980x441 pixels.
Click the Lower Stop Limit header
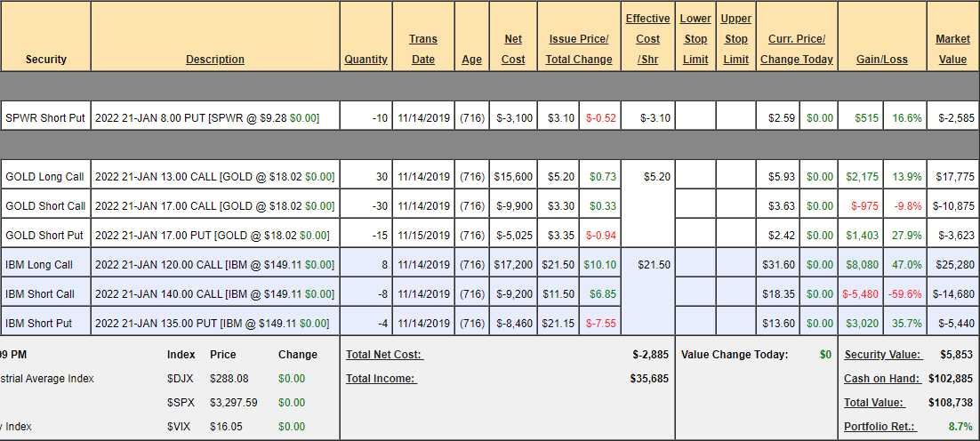coord(695,39)
